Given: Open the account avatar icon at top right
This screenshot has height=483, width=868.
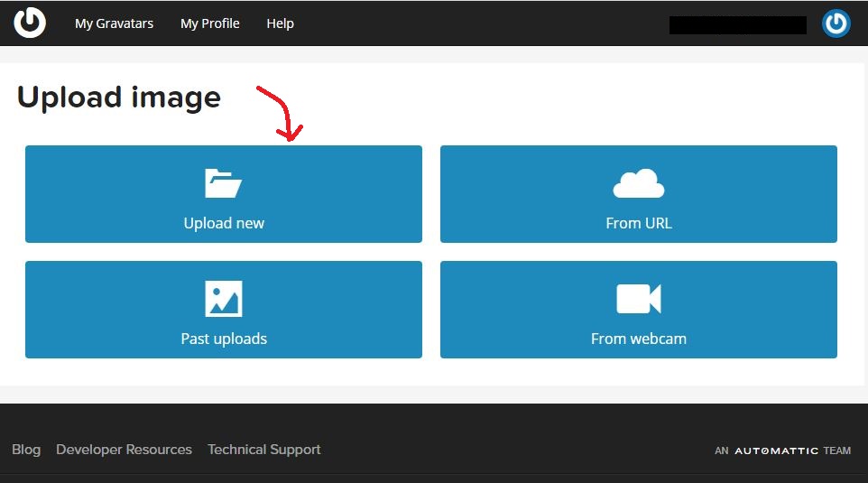Looking at the screenshot, I should pos(836,23).
